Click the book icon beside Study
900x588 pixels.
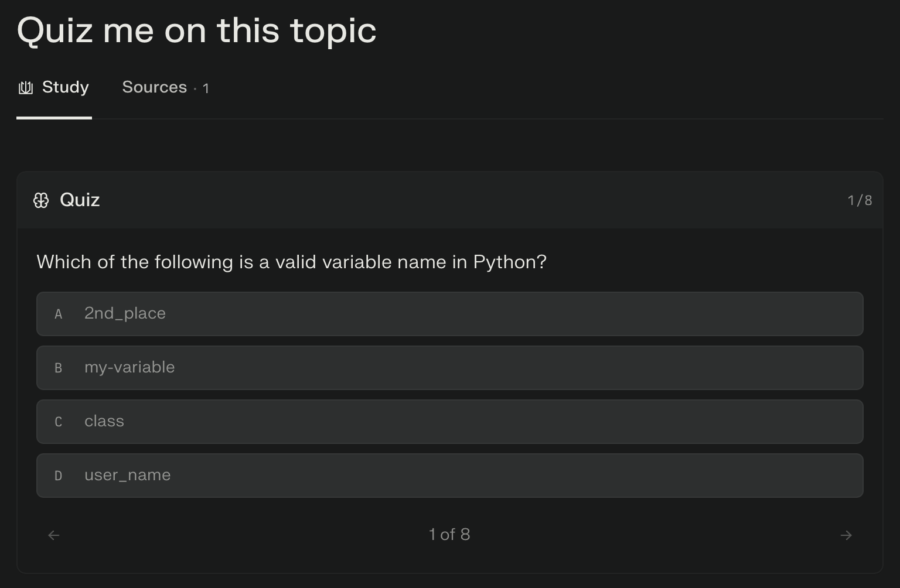pos(26,88)
